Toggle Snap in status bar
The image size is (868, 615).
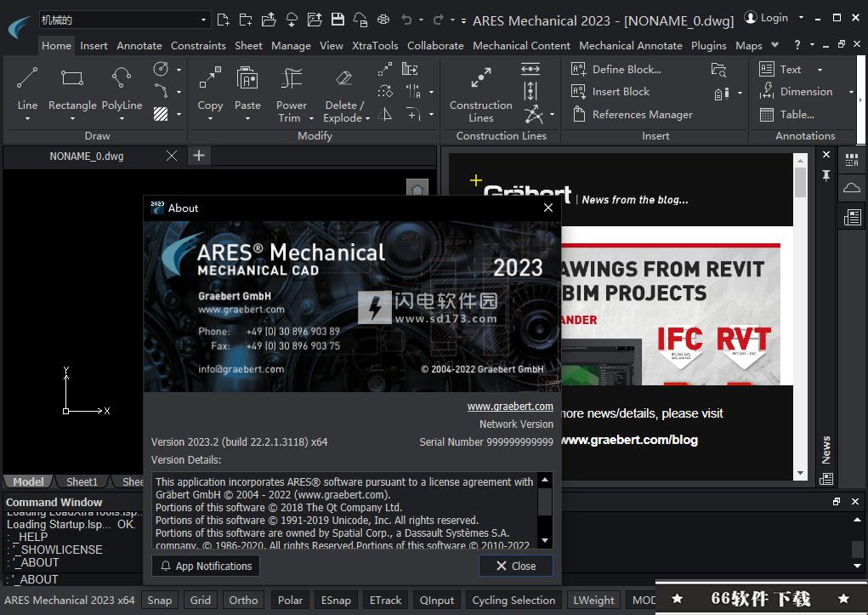(160, 600)
